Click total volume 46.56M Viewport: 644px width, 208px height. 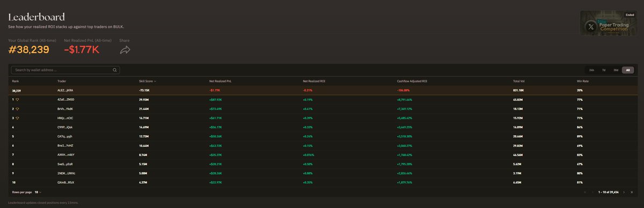tap(518, 155)
